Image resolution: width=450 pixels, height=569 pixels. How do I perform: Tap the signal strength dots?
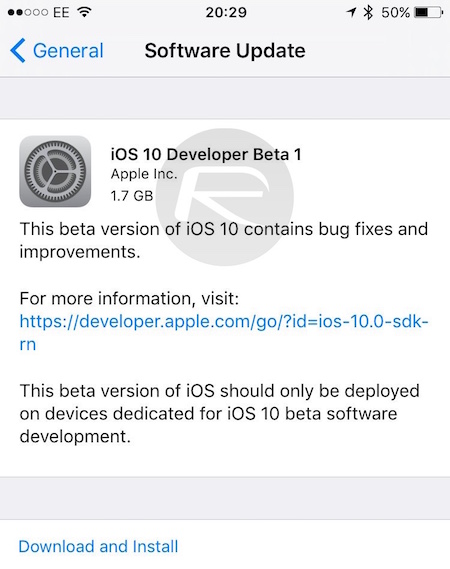(28, 12)
